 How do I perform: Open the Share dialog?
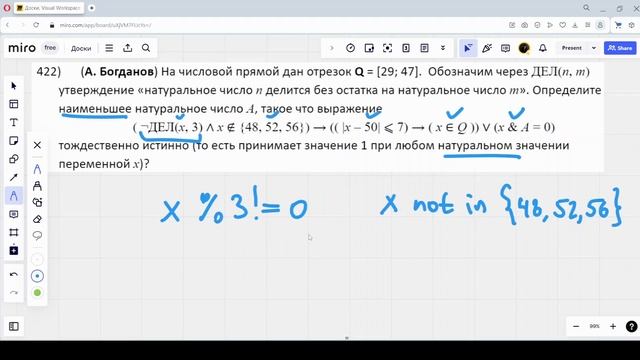click(620, 48)
